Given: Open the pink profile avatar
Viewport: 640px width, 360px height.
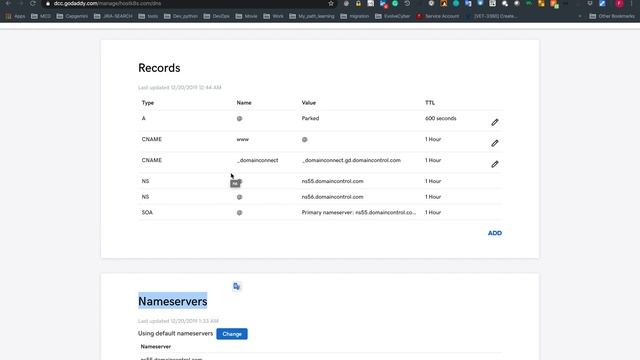Looking at the screenshot, I should pos(620,4).
